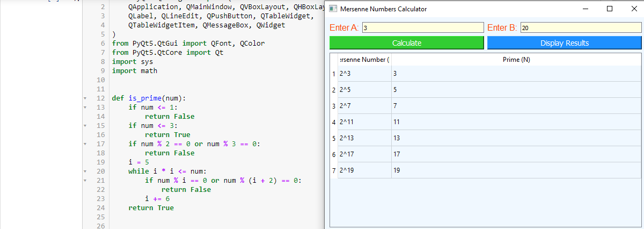Close the Mersenne Numbers Calculator window
This screenshot has height=229, width=644.
632,9
